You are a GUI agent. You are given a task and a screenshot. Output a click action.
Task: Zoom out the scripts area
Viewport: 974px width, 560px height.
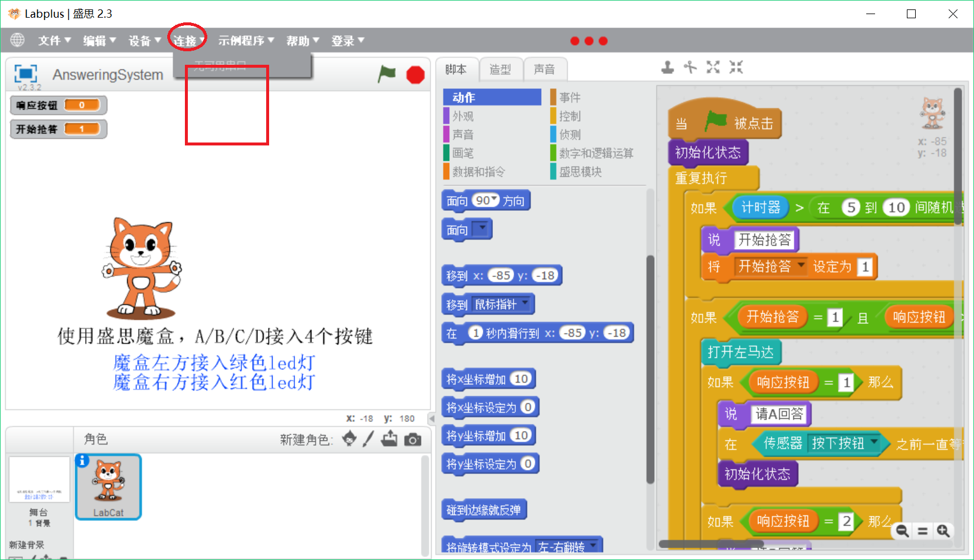[x=902, y=531]
